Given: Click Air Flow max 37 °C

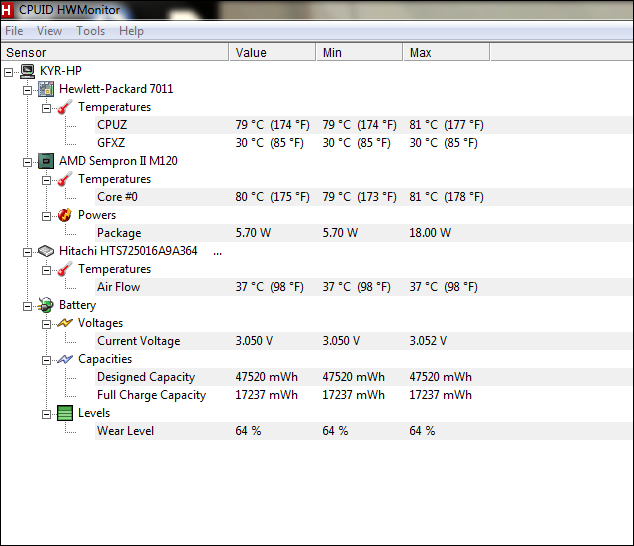Looking at the screenshot, I should point(443,287).
